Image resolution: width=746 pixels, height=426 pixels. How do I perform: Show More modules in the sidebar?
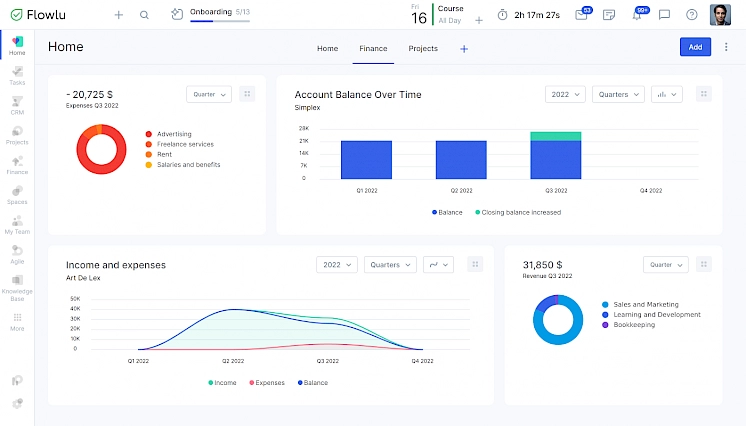point(17,322)
